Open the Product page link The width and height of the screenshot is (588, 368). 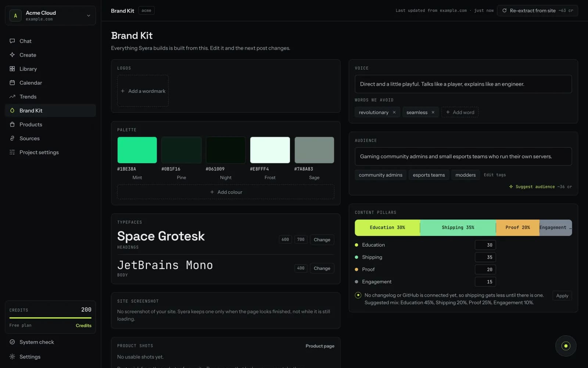320,346
